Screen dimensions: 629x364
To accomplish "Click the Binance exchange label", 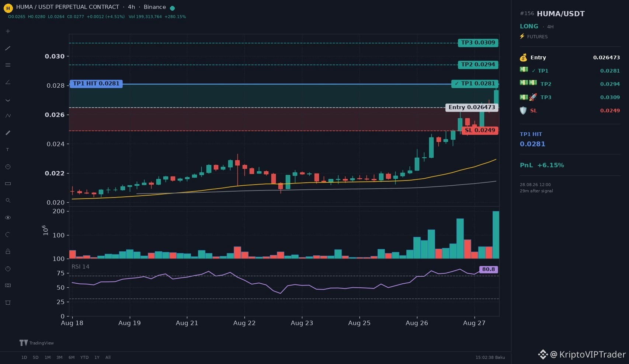I will [155, 7].
